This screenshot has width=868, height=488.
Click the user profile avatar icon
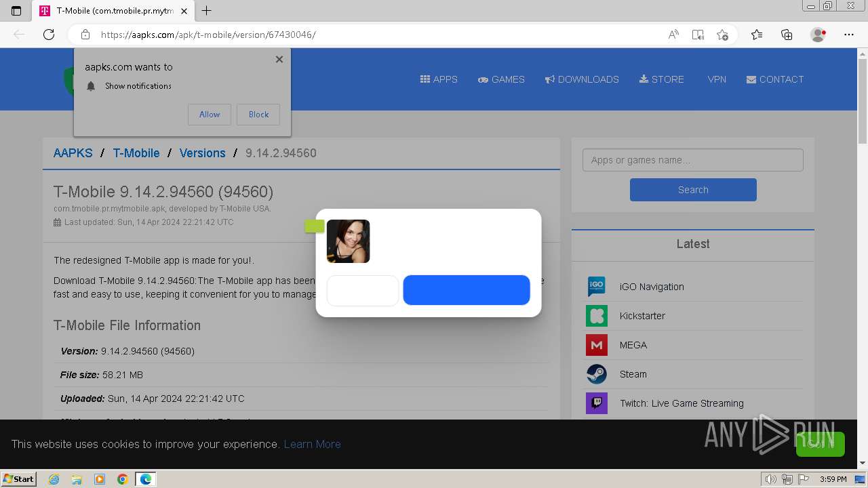click(x=818, y=35)
